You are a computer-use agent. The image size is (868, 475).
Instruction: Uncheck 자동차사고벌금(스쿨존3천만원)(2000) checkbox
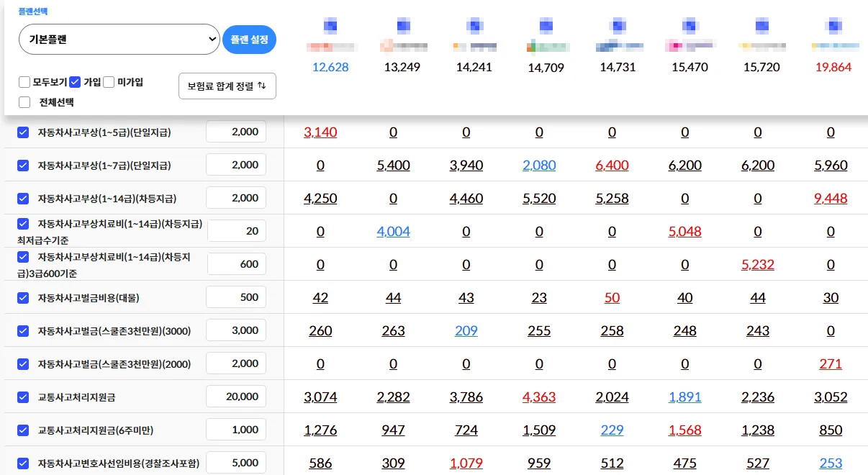22,364
